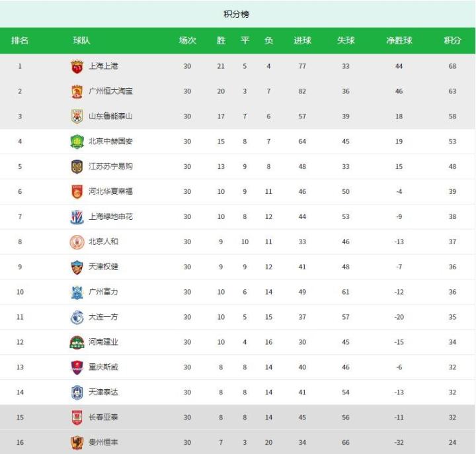This screenshot has height=454, width=476.
Task: Click 天津泰达's points value 32
Action: pos(452,392)
